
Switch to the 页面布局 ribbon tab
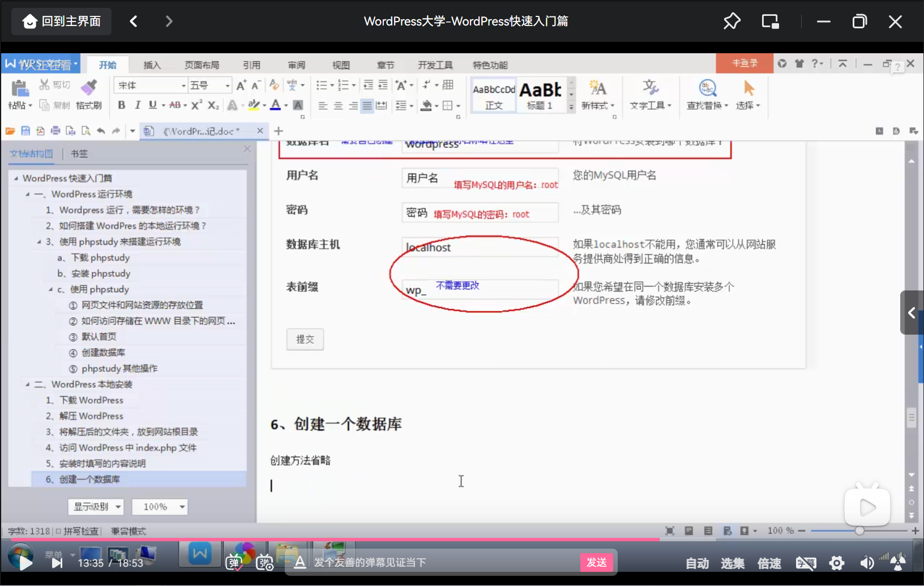[x=202, y=65]
